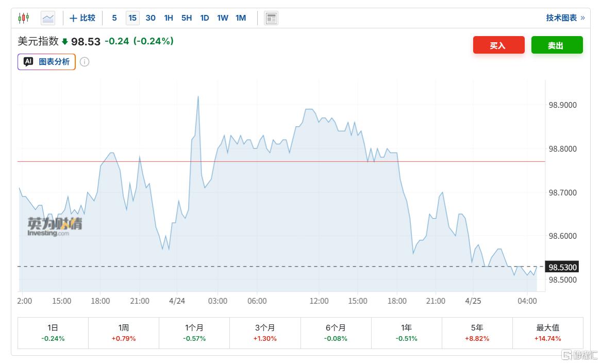Open AI 图表分析 chart analysis
Screen dimensions: 601x364
46,62
